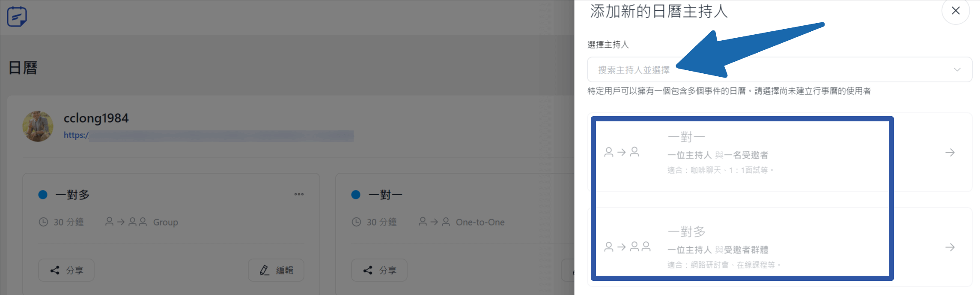The height and width of the screenshot is (295, 980).
Task: Click the cclong1984 profile avatar
Action: coord(38,126)
